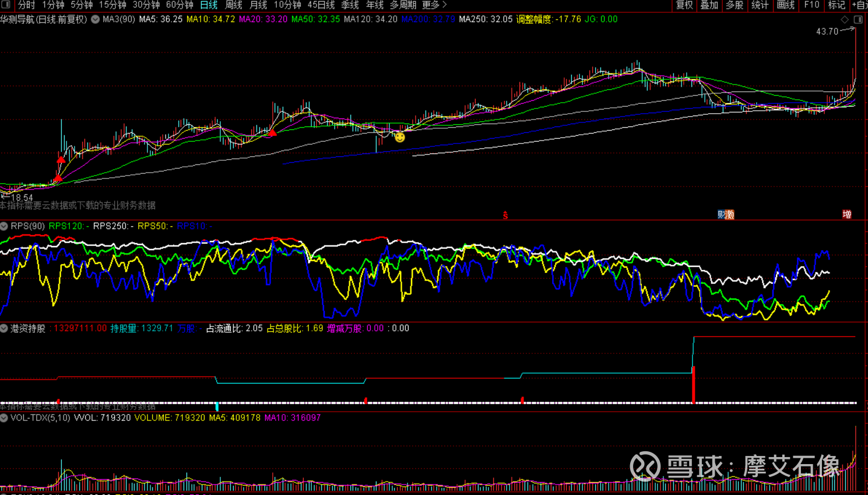Switch to 周线 weekly chart
Image resolution: width=868 pixels, height=495 pixels.
pos(234,5)
